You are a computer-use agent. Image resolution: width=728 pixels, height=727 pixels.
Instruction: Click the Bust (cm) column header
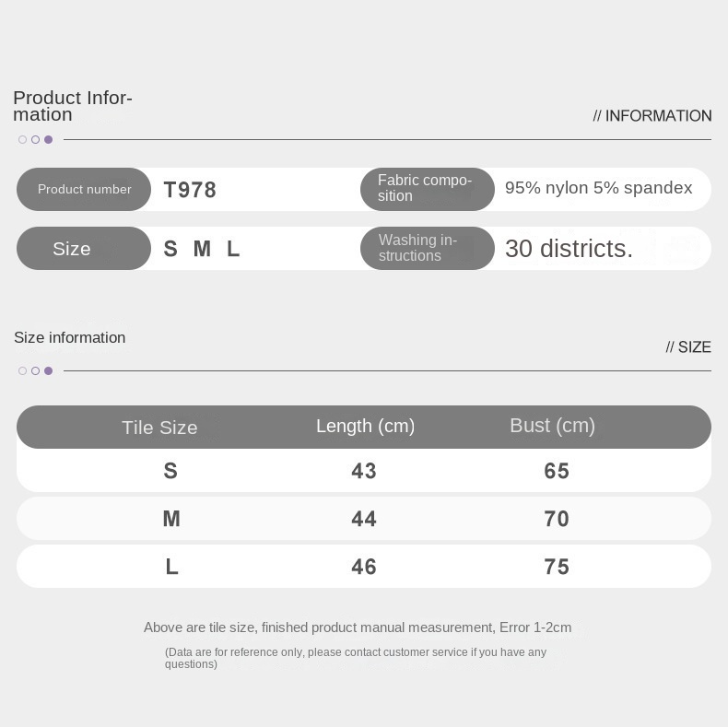click(553, 426)
